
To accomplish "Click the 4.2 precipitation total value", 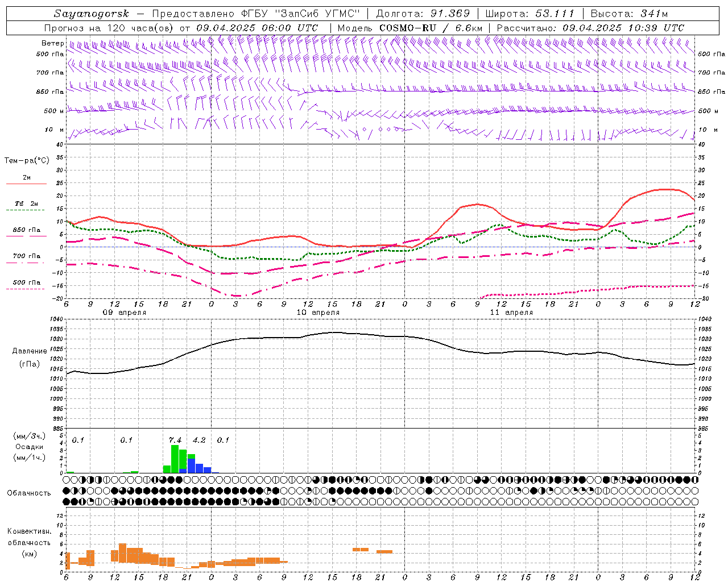I will pos(199,440).
